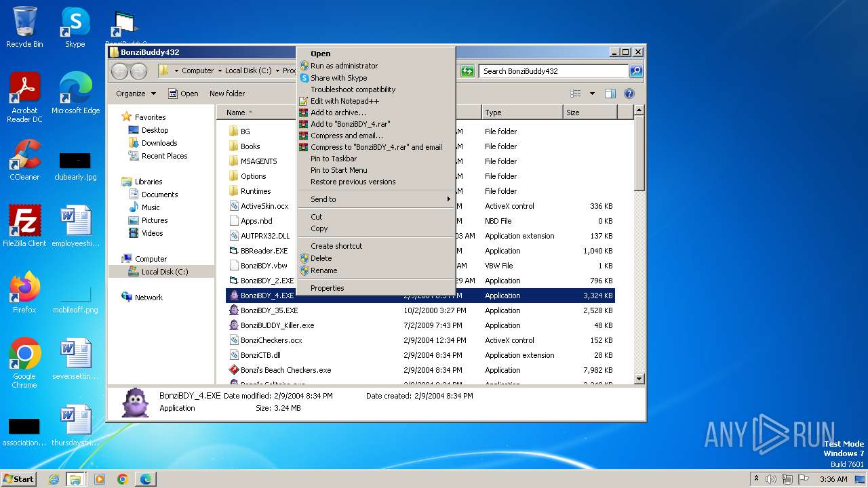Select Cut from context menu
Viewport: 868px width, 488px height.
(x=376, y=217)
